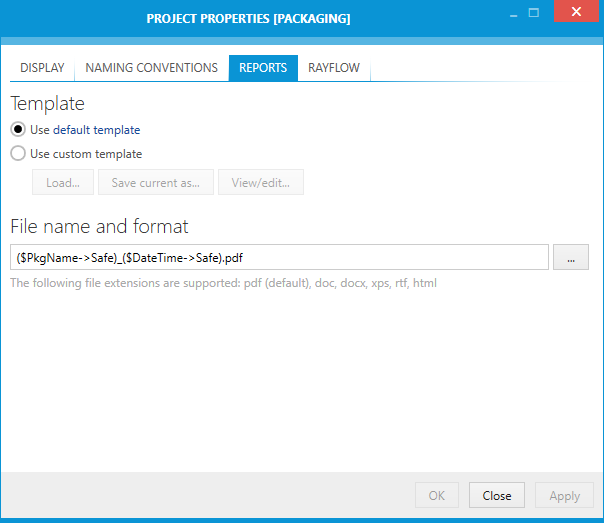Select the REPORTS tab

pyautogui.click(x=263, y=68)
